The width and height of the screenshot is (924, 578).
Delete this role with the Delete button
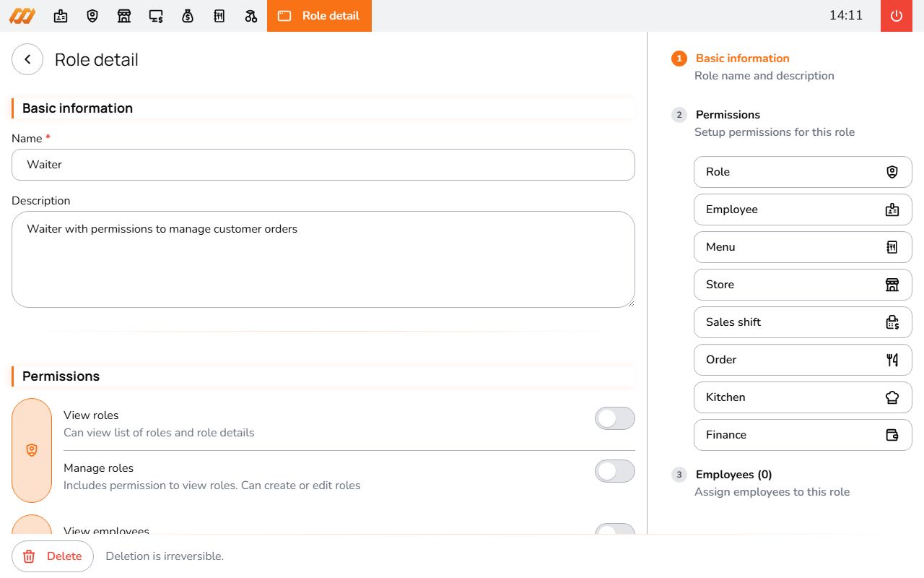[x=53, y=556]
